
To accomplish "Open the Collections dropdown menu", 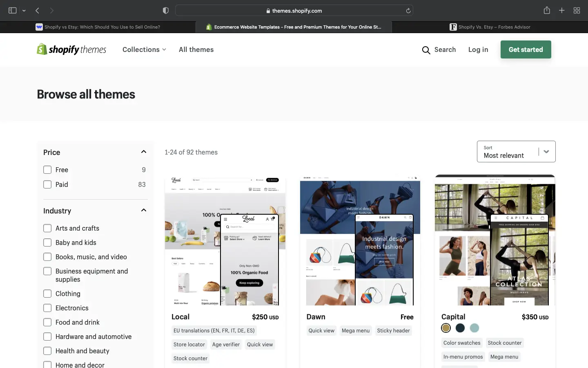I will (145, 49).
